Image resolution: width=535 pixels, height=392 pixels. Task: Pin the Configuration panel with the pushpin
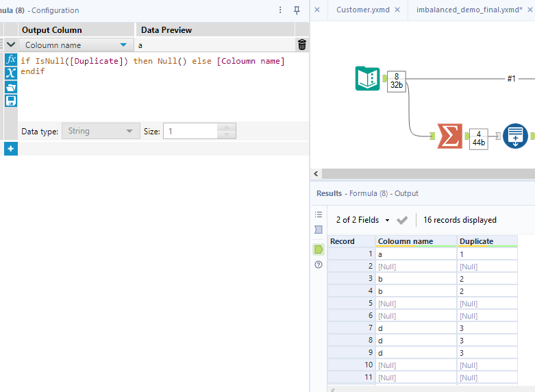click(x=297, y=10)
